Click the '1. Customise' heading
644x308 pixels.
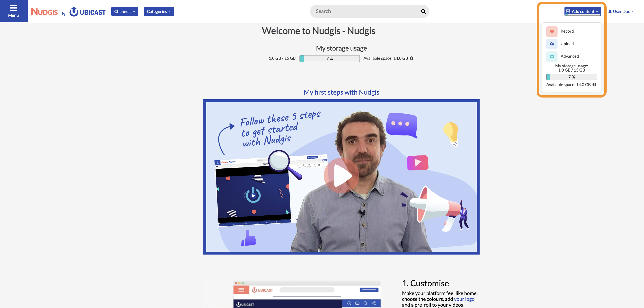(x=425, y=283)
